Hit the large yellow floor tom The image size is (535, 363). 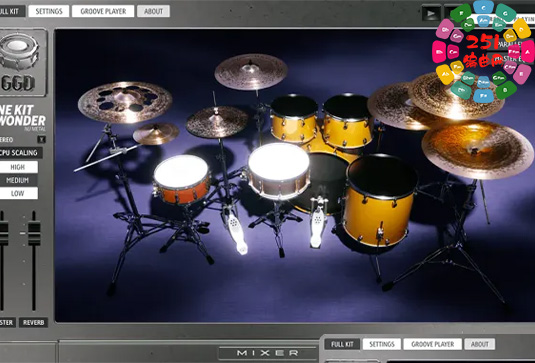(380, 200)
